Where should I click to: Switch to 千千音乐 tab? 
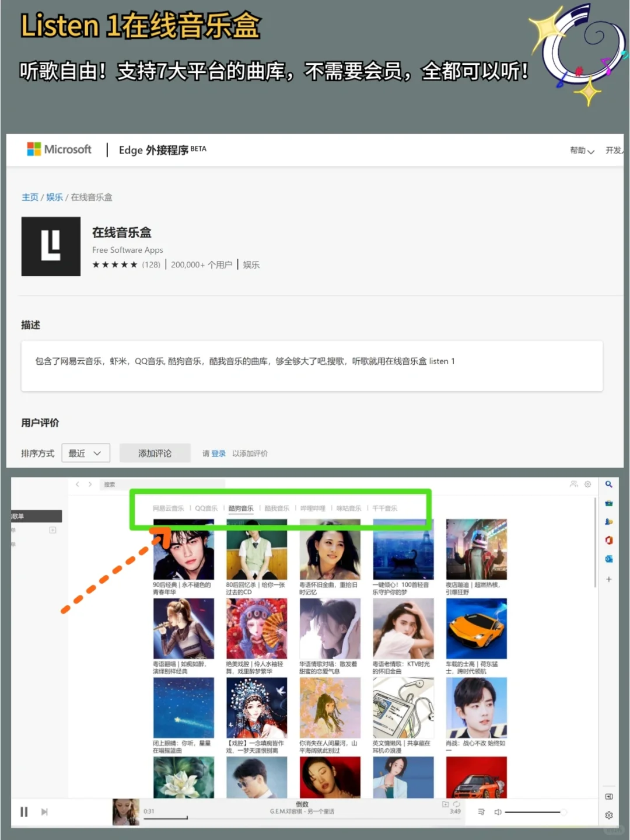click(x=384, y=508)
